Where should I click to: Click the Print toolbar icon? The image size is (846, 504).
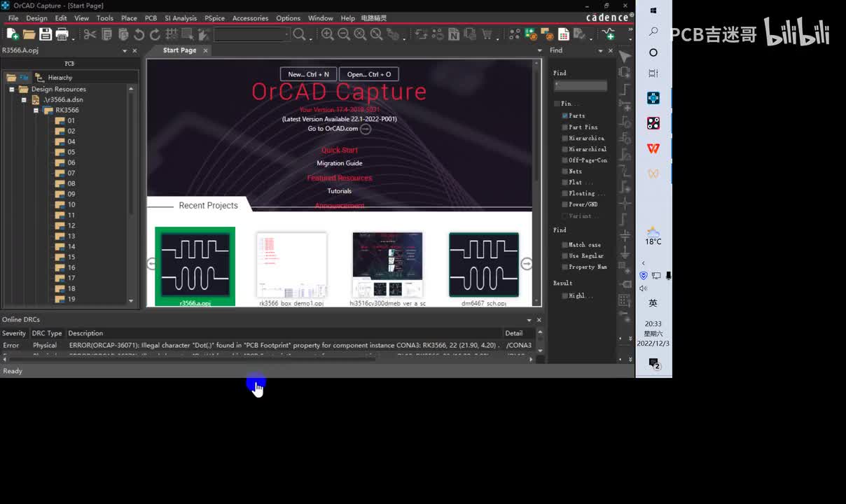tap(62, 34)
